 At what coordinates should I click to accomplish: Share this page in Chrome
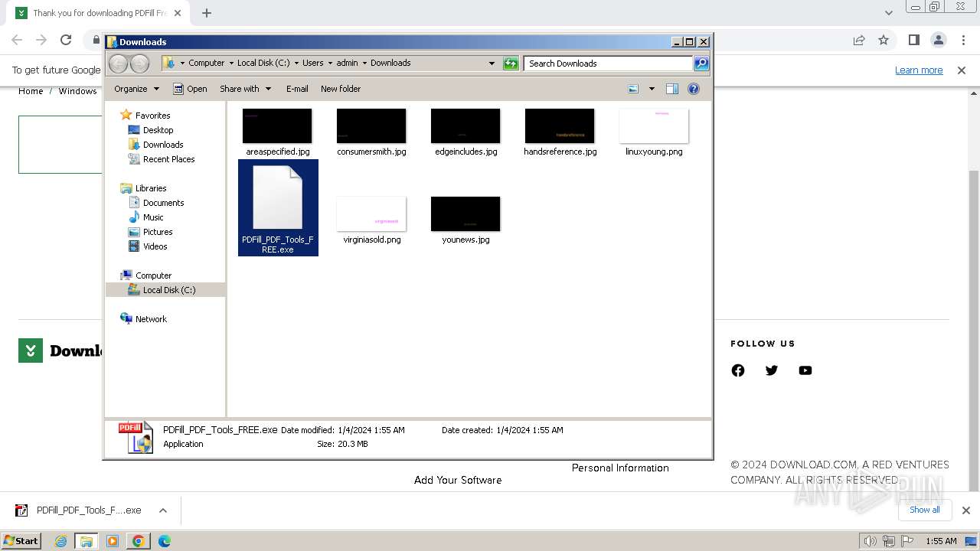859,40
